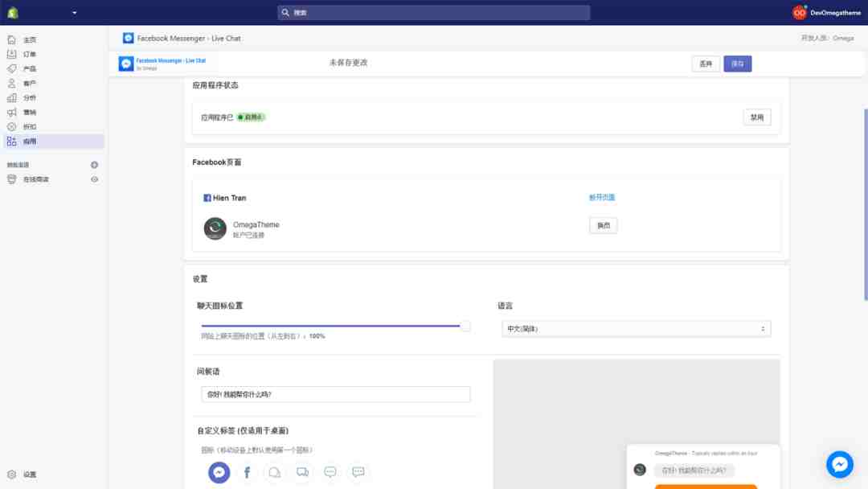Click the plus icon beside sales channels
Viewport: 868px width, 489px height.
click(95, 165)
